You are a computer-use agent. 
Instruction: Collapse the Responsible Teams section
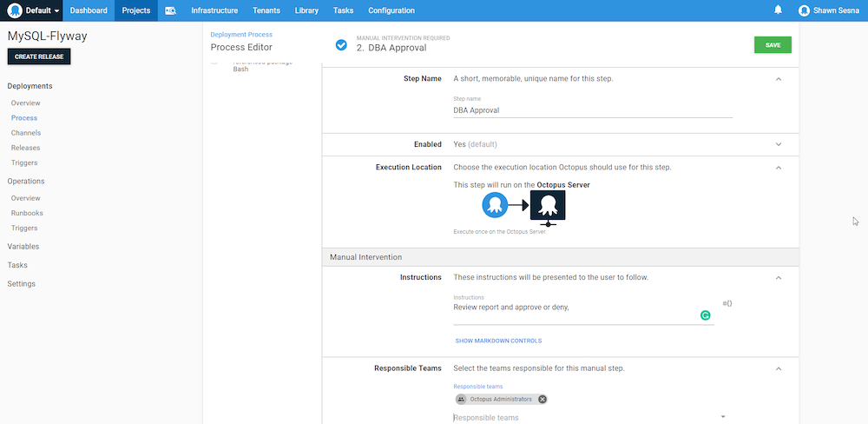(x=779, y=368)
